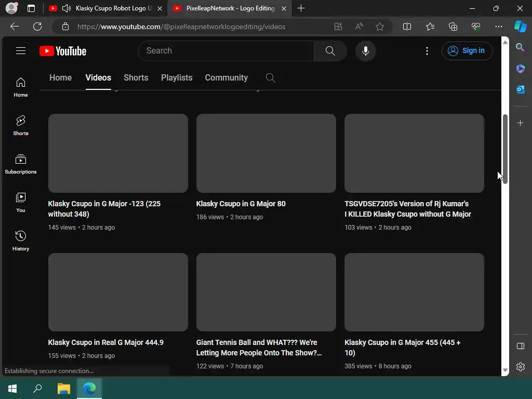The image size is (532, 399).
Task: Click Microsoft Edge taskbar icon
Action: coord(89,389)
